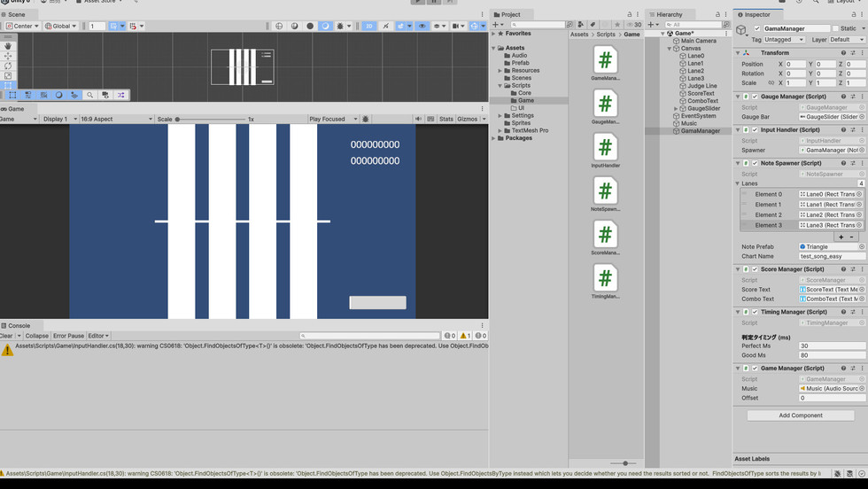The height and width of the screenshot is (489, 868).
Task: Select the TimingManager script asset
Action: (605, 282)
